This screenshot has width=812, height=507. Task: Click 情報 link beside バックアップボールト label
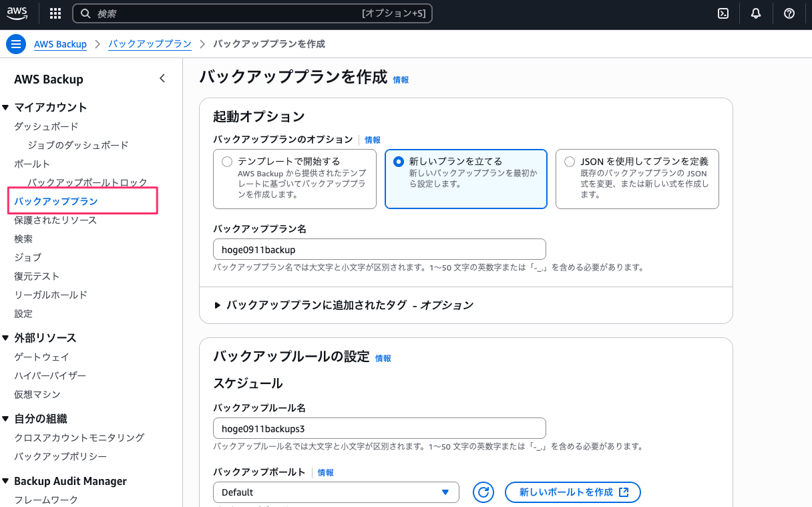[x=326, y=472]
